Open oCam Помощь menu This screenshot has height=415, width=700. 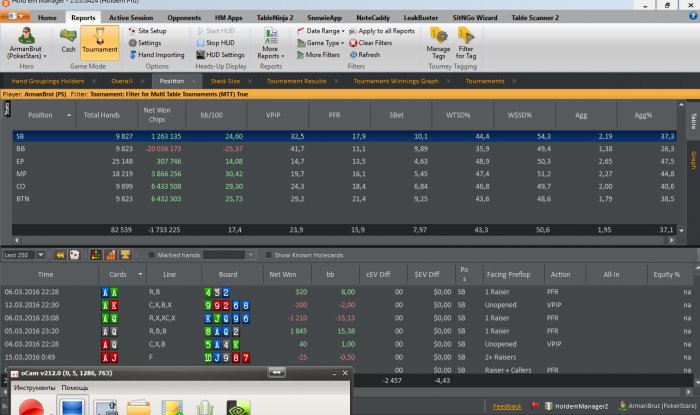tap(75, 388)
